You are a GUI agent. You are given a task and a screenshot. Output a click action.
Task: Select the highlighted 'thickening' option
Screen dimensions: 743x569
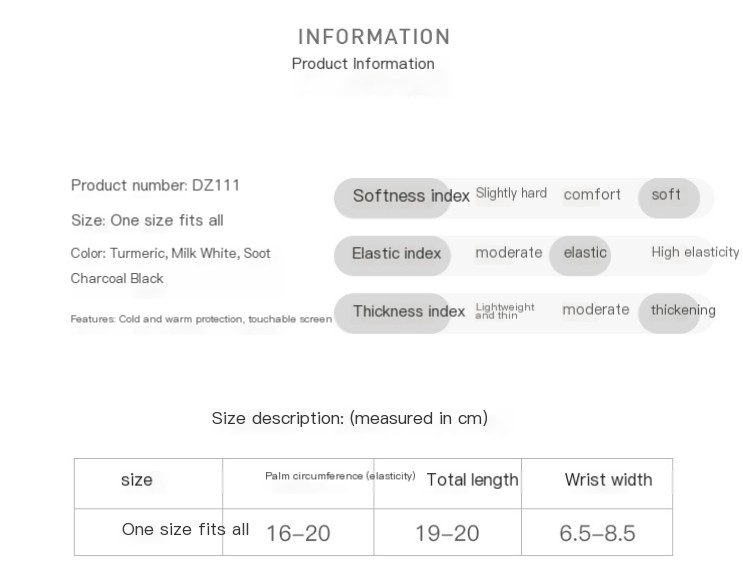tap(683, 310)
